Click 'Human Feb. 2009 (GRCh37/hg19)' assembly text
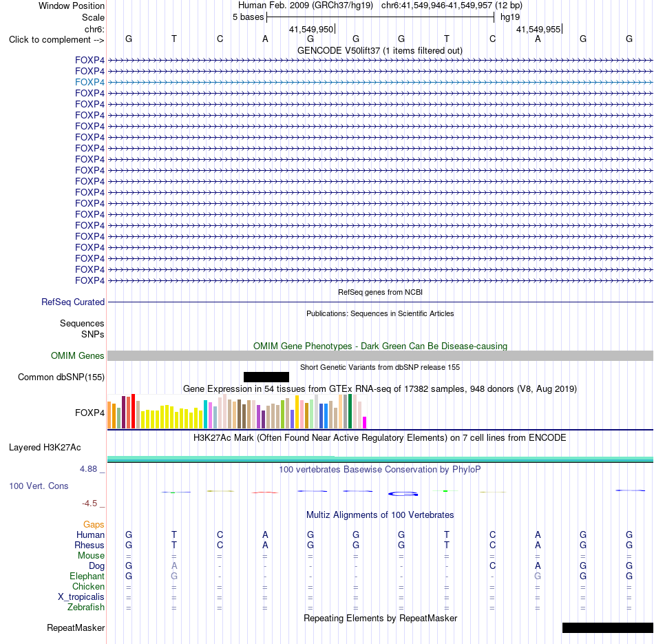Viewport: 654px width, 644px height. coord(304,6)
